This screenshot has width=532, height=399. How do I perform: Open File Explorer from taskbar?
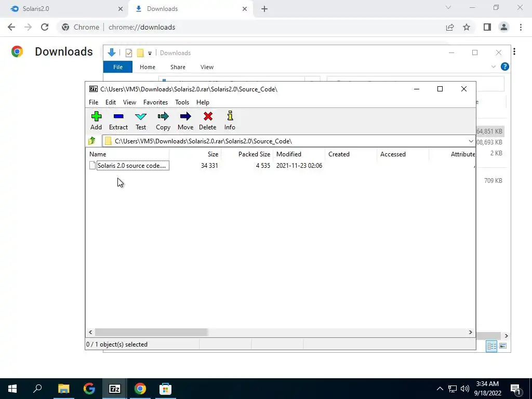63,389
